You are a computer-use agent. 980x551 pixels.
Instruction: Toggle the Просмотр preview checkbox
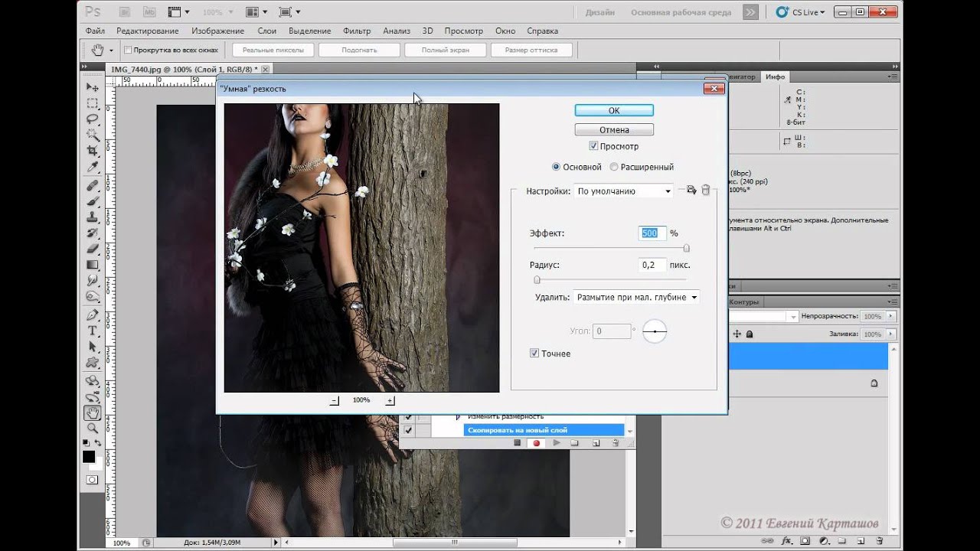[x=593, y=146]
